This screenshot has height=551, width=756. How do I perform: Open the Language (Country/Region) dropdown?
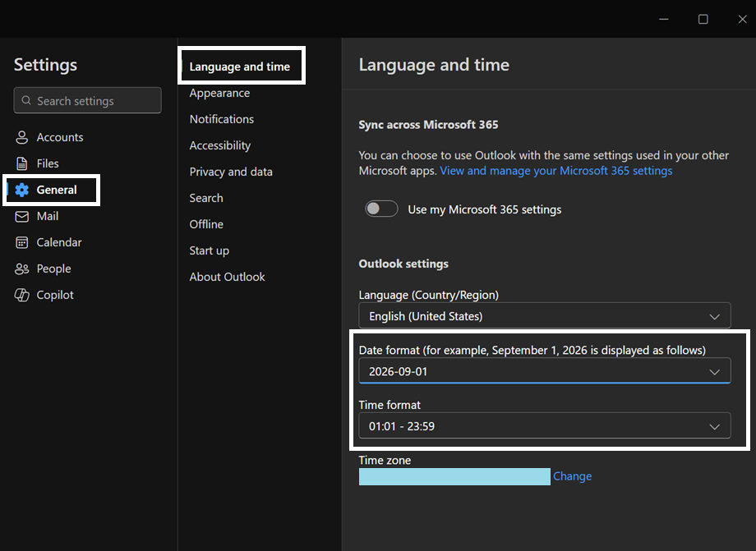pyautogui.click(x=544, y=316)
